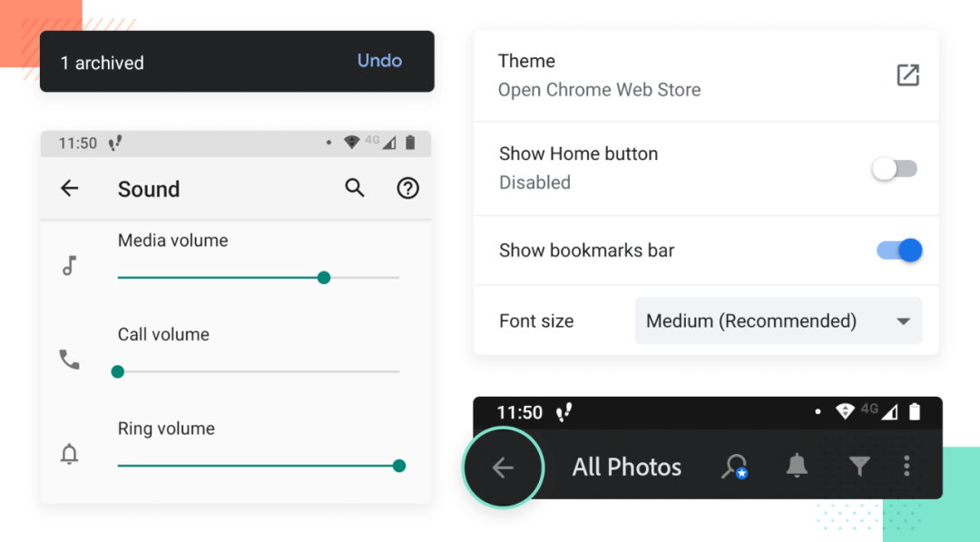Click the Call volume slider handle
Image resolution: width=980 pixels, height=542 pixels.
118,371
